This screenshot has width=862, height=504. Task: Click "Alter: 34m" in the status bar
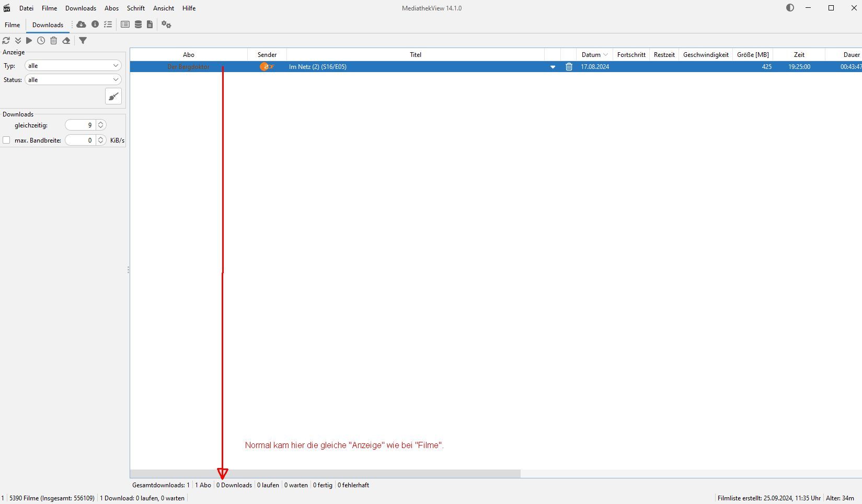pos(840,498)
